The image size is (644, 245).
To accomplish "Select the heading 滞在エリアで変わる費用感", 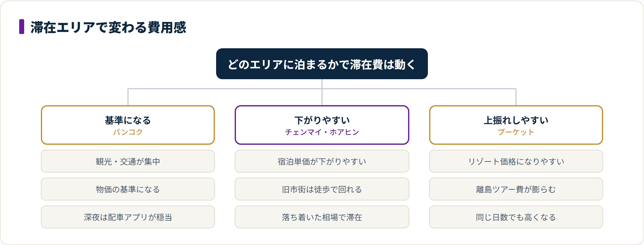I will (x=108, y=27).
